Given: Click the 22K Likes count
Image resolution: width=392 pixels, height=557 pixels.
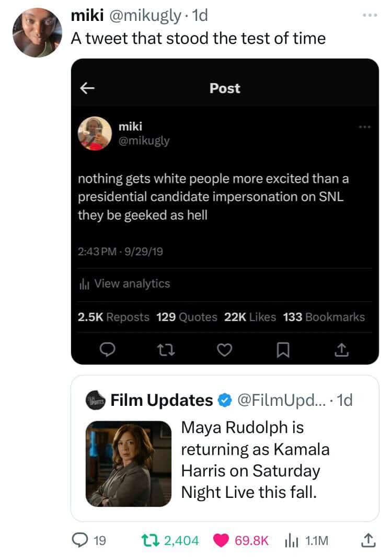Looking at the screenshot, I should pyautogui.click(x=250, y=317).
